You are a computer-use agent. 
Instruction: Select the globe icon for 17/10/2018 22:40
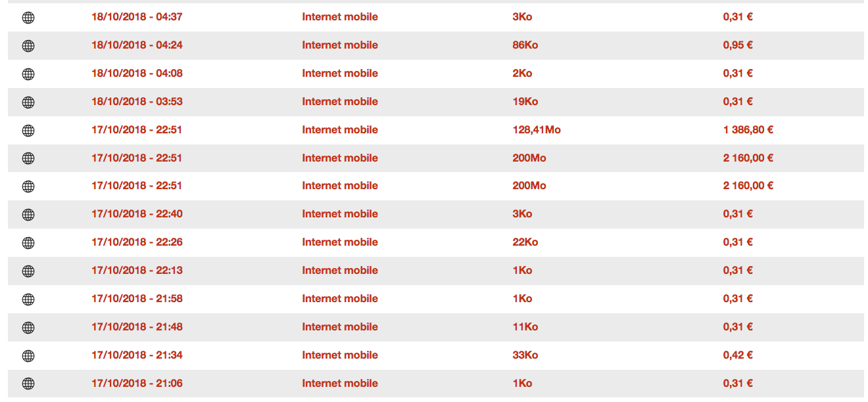28,215
